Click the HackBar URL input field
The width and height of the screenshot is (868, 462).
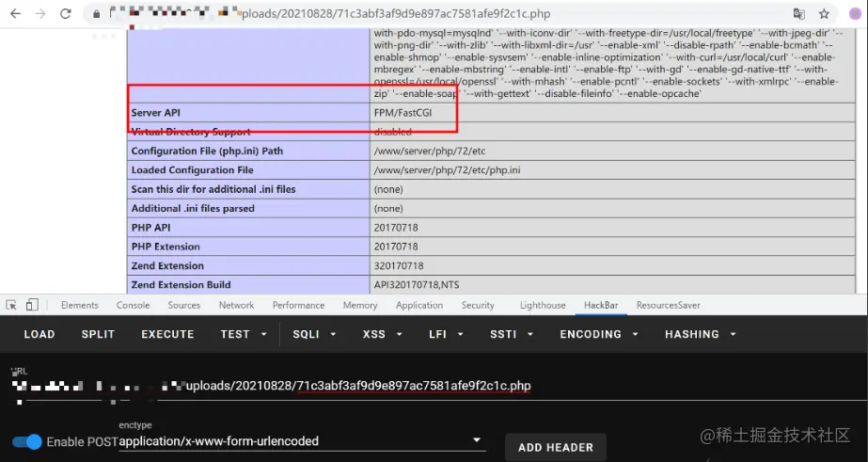click(438, 386)
